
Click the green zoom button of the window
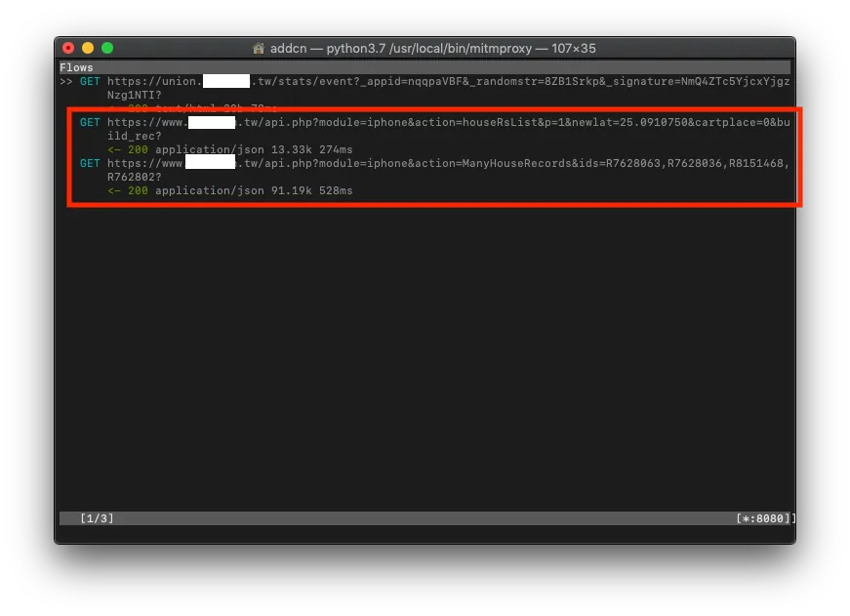point(107,47)
